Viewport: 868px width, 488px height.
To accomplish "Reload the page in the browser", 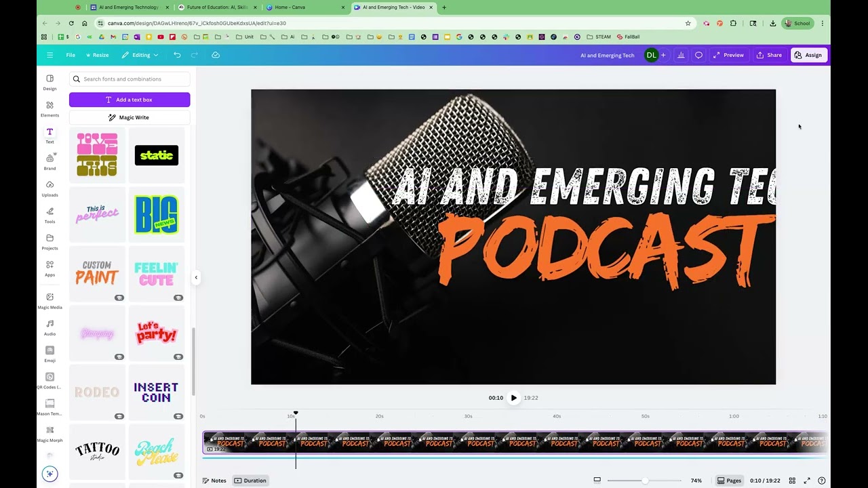I will (x=71, y=23).
